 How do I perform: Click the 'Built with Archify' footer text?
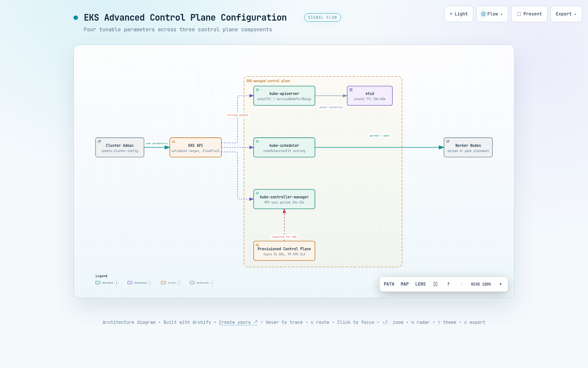coord(187,322)
